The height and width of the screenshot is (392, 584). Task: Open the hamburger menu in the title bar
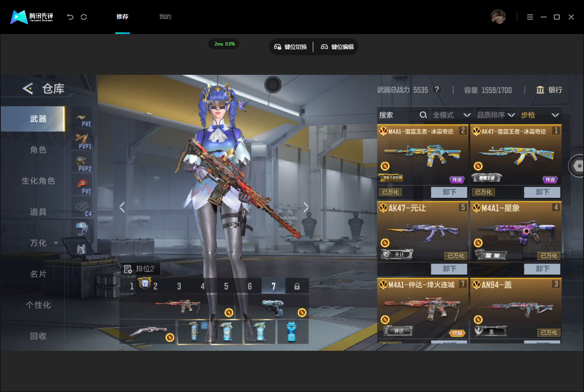(x=530, y=17)
